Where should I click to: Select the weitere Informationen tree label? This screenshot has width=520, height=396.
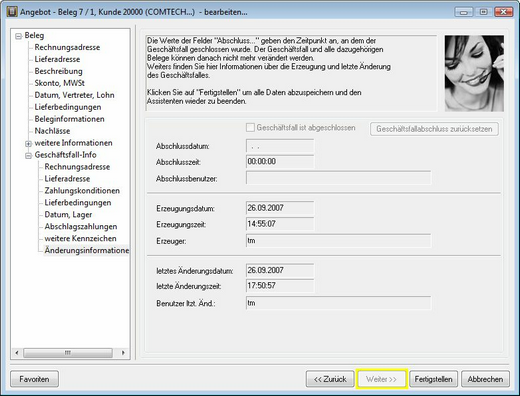click(x=73, y=143)
